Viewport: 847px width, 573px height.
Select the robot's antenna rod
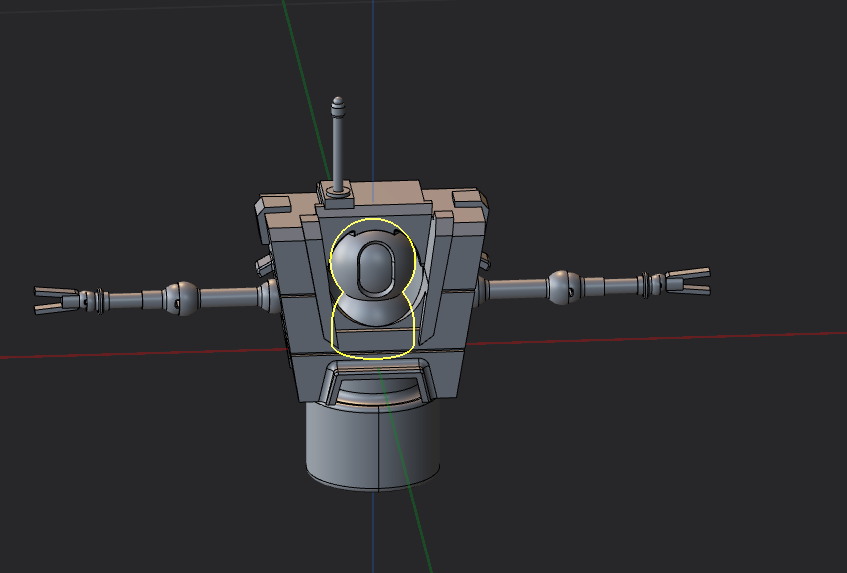coord(338,154)
